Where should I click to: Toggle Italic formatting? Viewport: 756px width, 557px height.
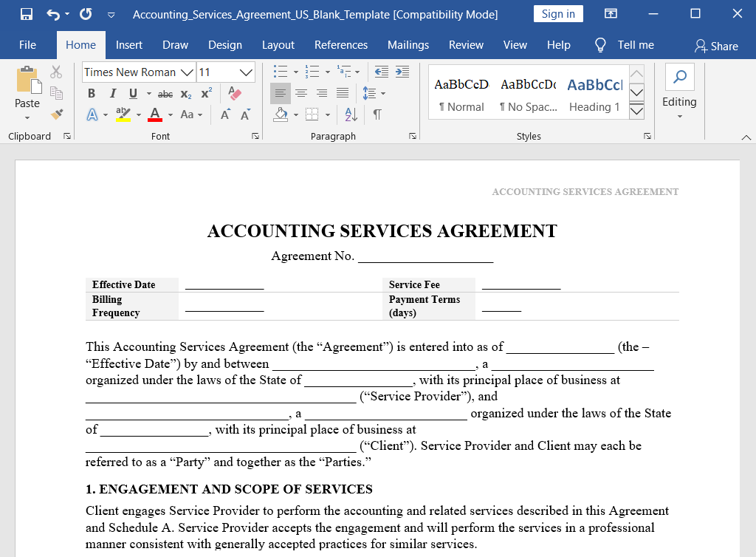coord(113,94)
